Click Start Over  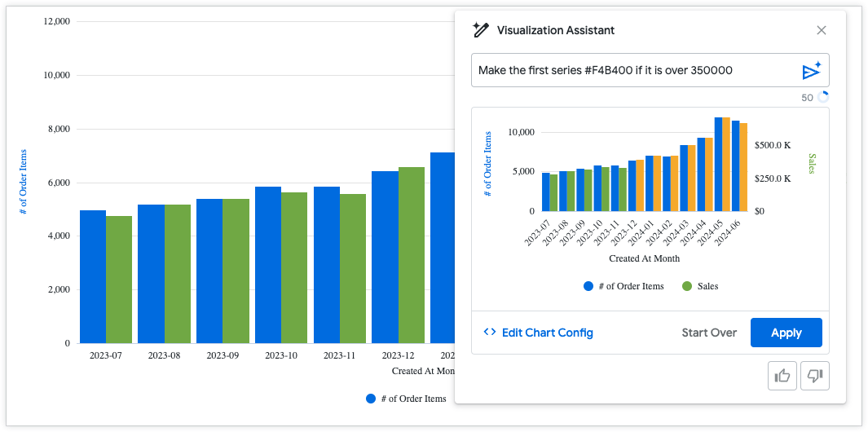click(x=709, y=333)
